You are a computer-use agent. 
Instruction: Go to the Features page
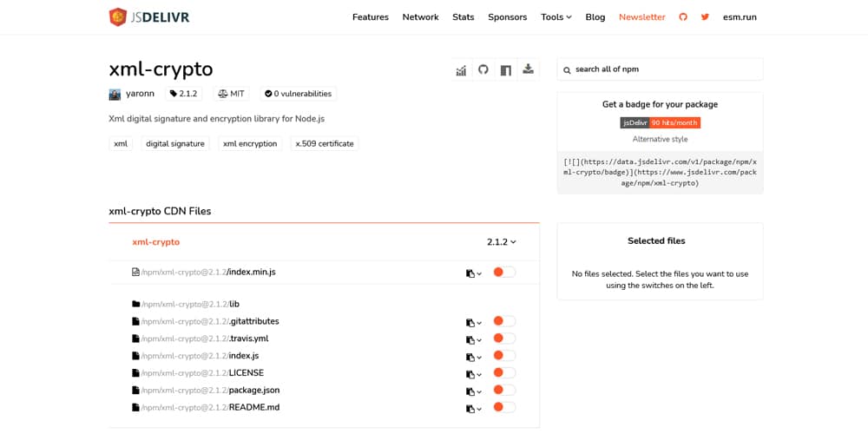[371, 17]
